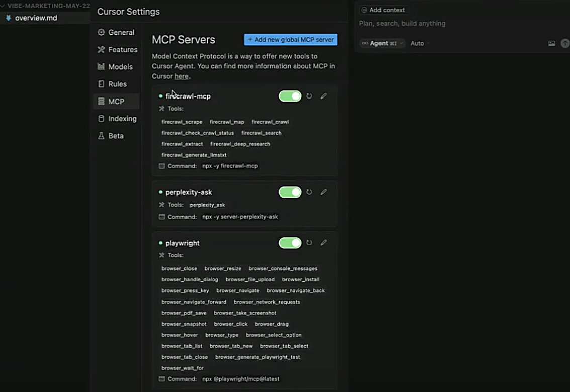Click the browser_pdf_save tool tag
Screen dimensions: 570x392
[x=183, y=313]
